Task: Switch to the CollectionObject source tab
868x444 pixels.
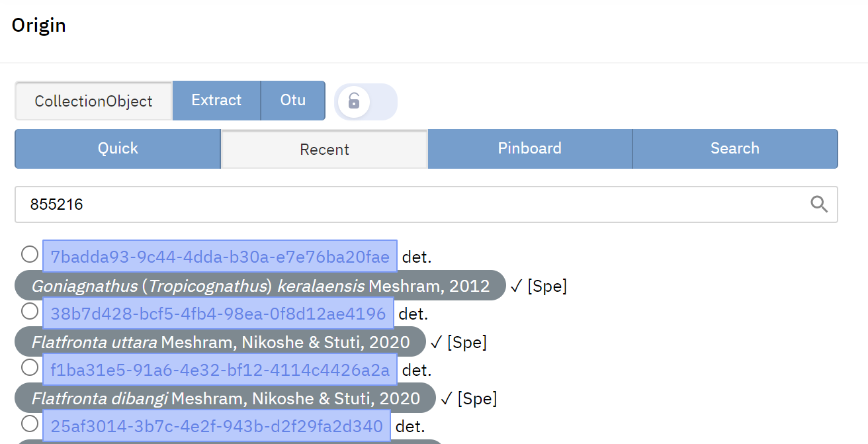Action: point(93,101)
